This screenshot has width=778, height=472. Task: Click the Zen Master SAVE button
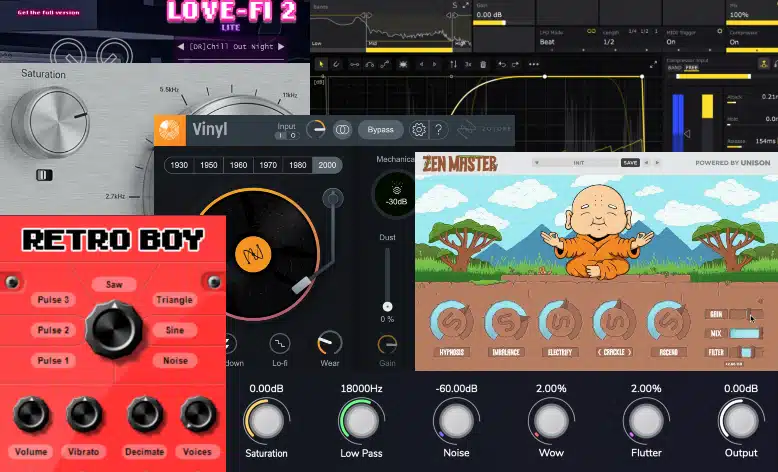point(630,162)
